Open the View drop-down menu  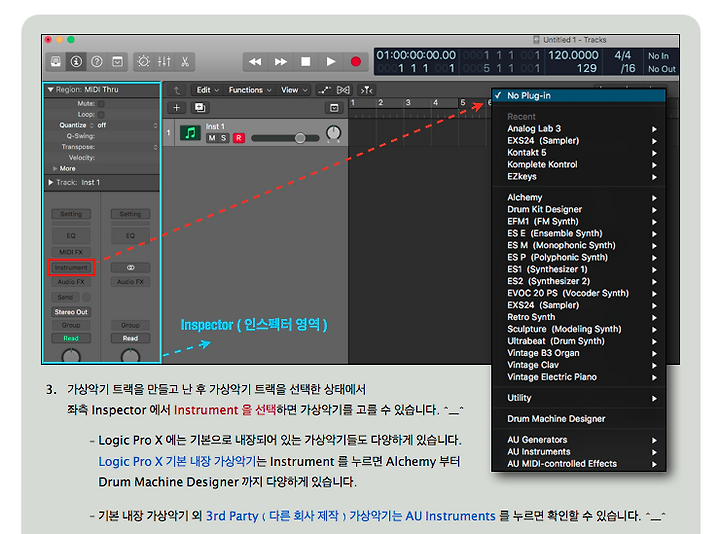[294, 90]
